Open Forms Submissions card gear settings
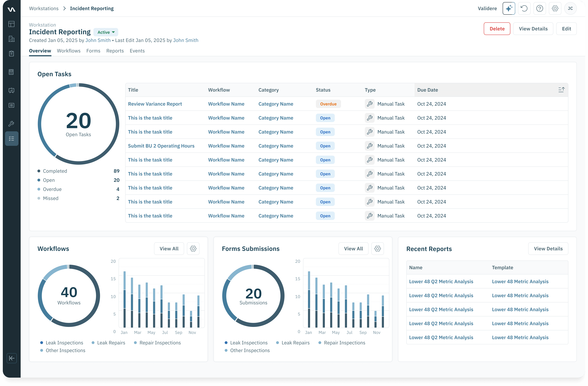 click(378, 248)
